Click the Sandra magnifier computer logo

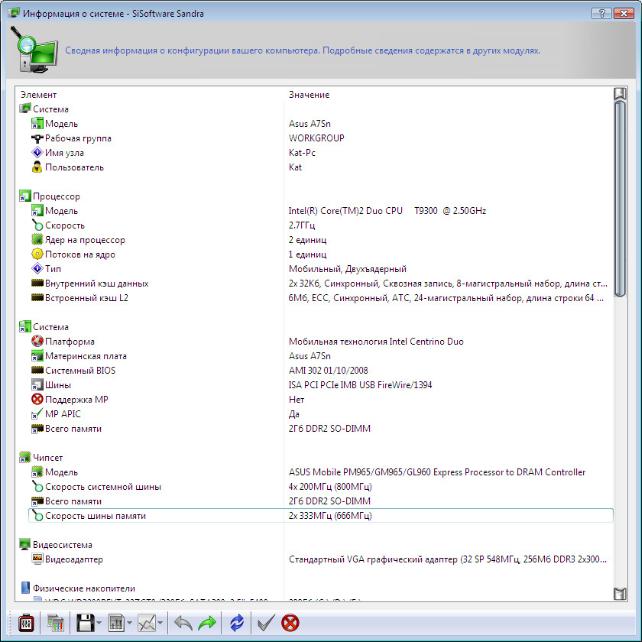click(x=34, y=50)
